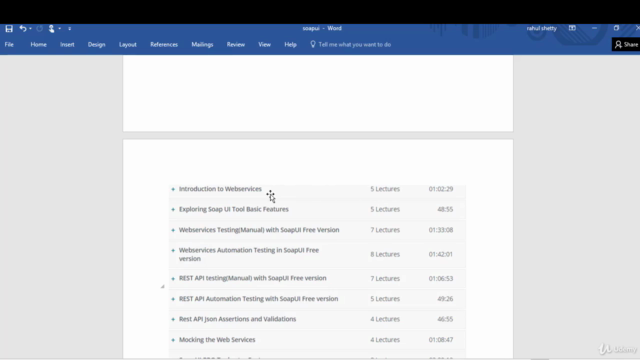This screenshot has width=640, height=360.
Task: Click Mocking the Web Services text
Action: (x=217, y=340)
